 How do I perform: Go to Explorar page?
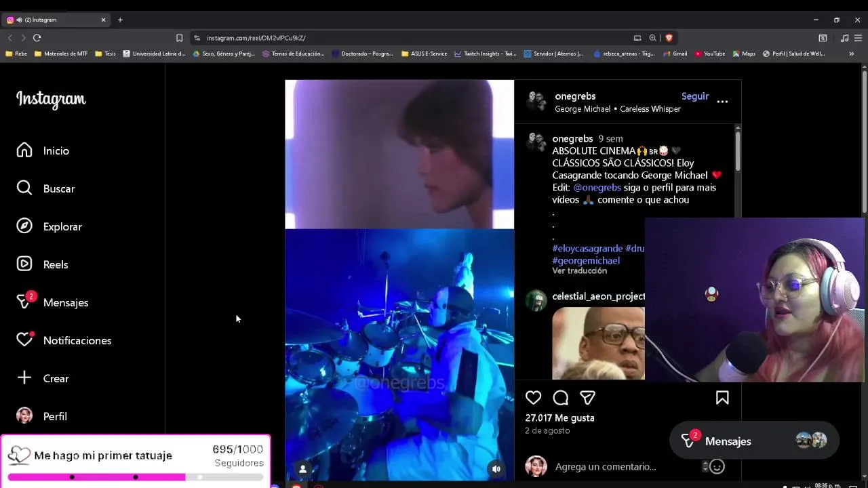tap(49, 226)
